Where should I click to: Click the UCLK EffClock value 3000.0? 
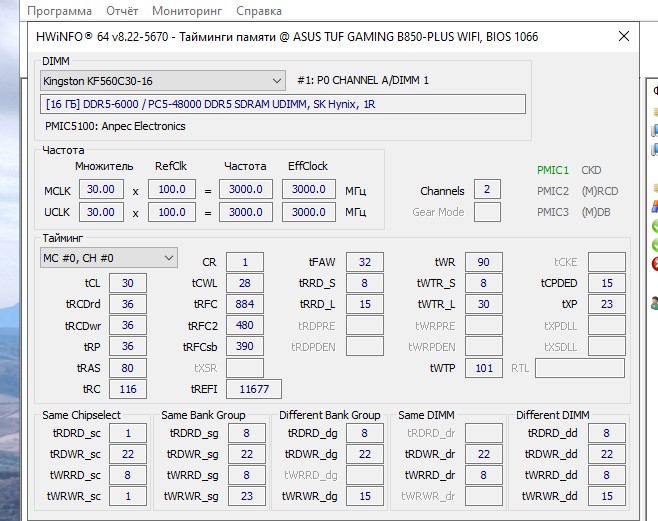(x=309, y=212)
